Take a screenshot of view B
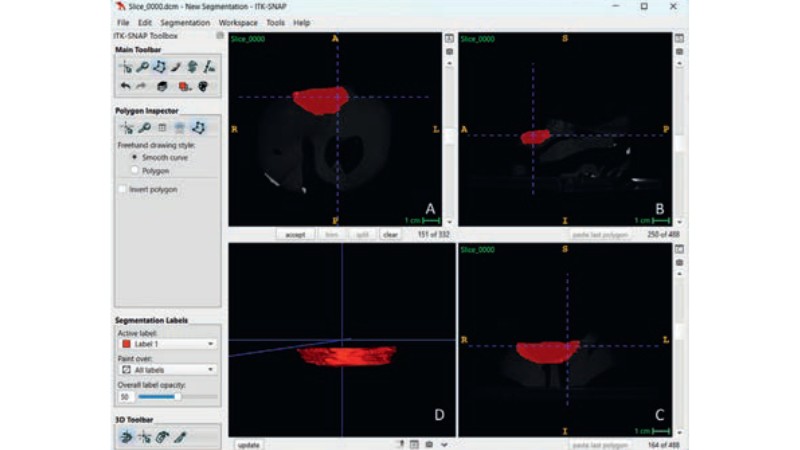The image size is (800, 450). [679, 52]
